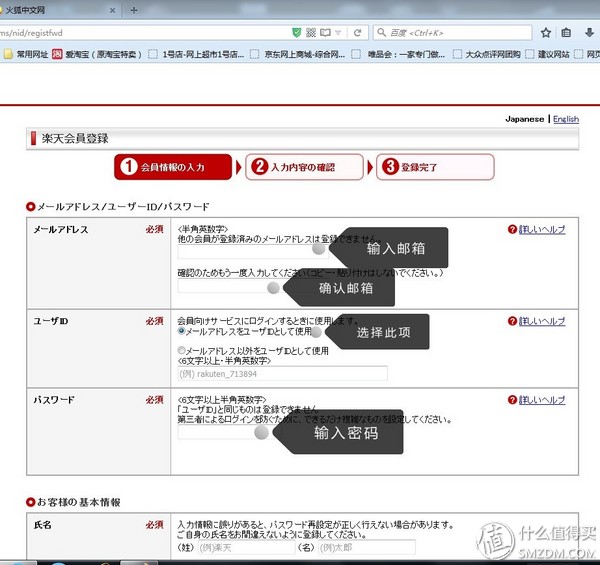600x565 pixels.
Task: Click the 姓 surname input field
Action: [247, 547]
